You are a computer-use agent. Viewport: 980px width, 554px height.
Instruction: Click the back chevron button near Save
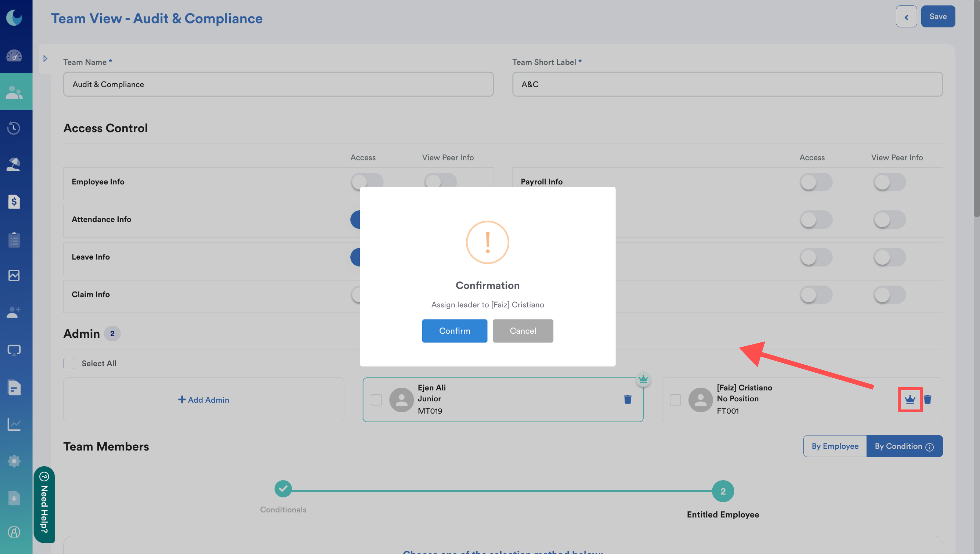906,17
